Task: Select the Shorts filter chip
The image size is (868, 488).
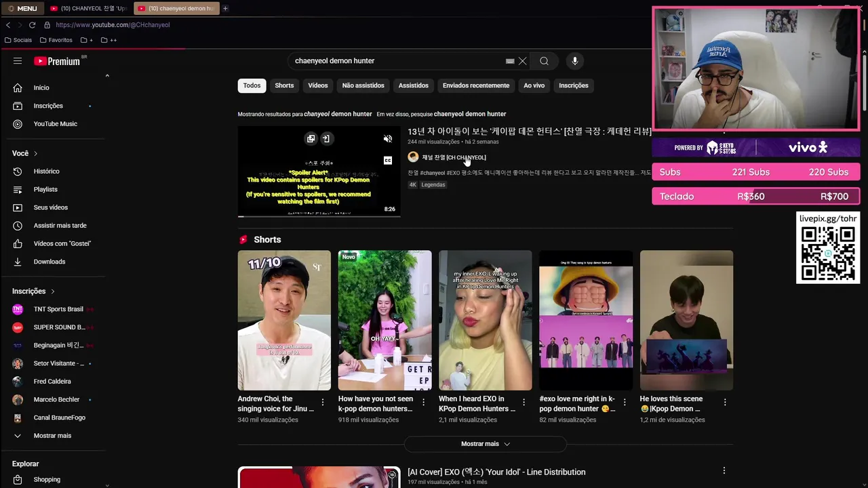Action: click(284, 85)
